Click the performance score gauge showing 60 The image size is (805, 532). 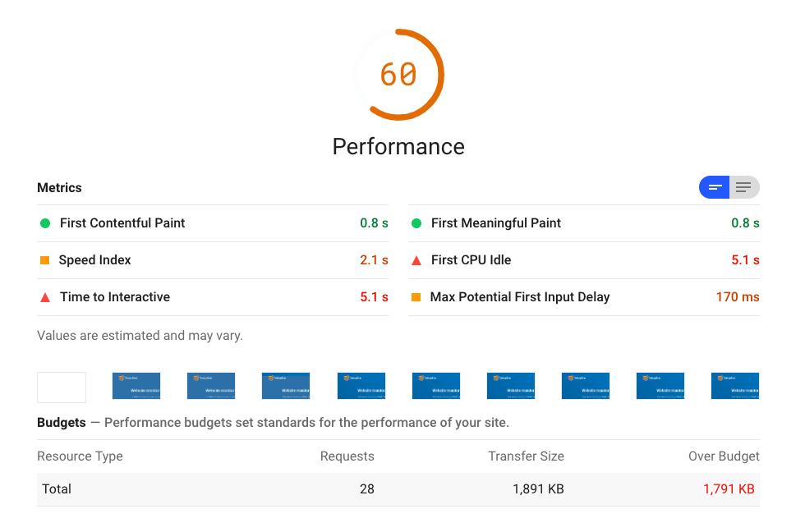click(398, 75)
